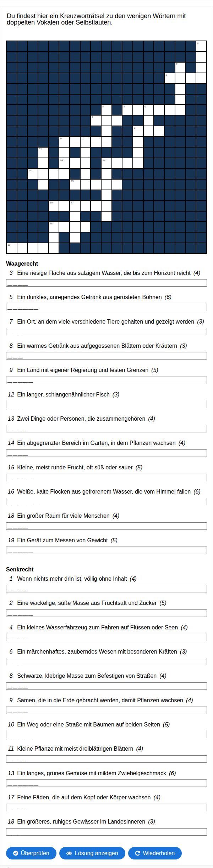Focus the 3 Waagerecht answer field
Screen dimensions: 213x868
(x=106, y=283)
